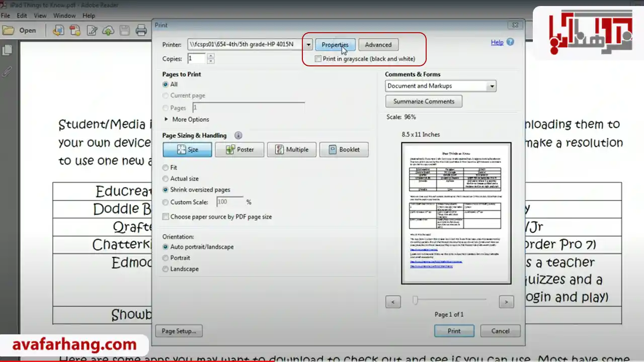Click the Page Setup button
Screen dimensions: 644x362
pyautogui.click(x=179, y=331)
